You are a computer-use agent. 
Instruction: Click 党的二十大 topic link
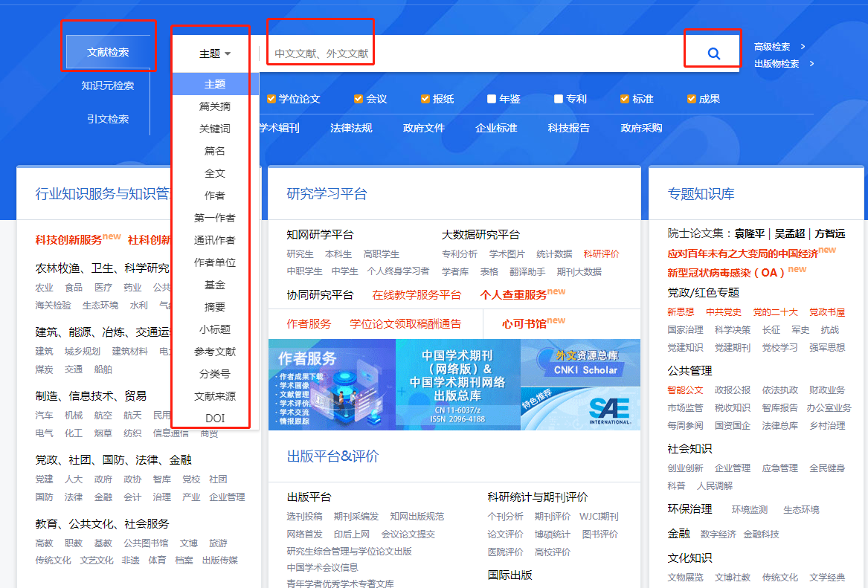click(775, 312)
